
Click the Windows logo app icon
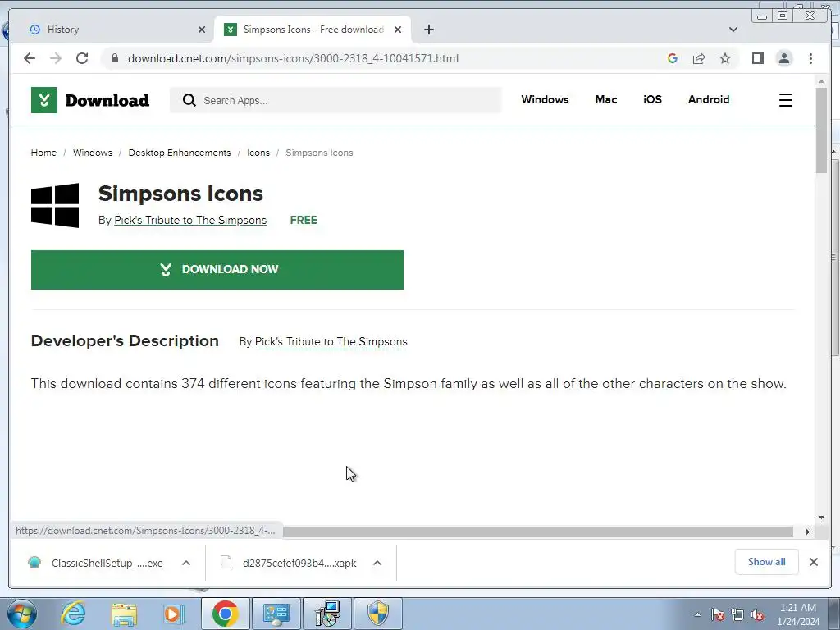pyautogui.click(x=55, y=206)
